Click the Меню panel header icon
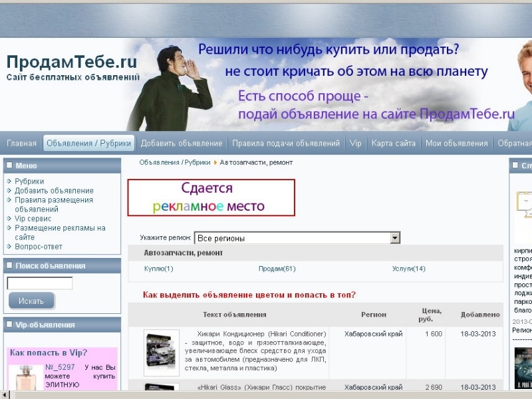 tap(9, 166)
